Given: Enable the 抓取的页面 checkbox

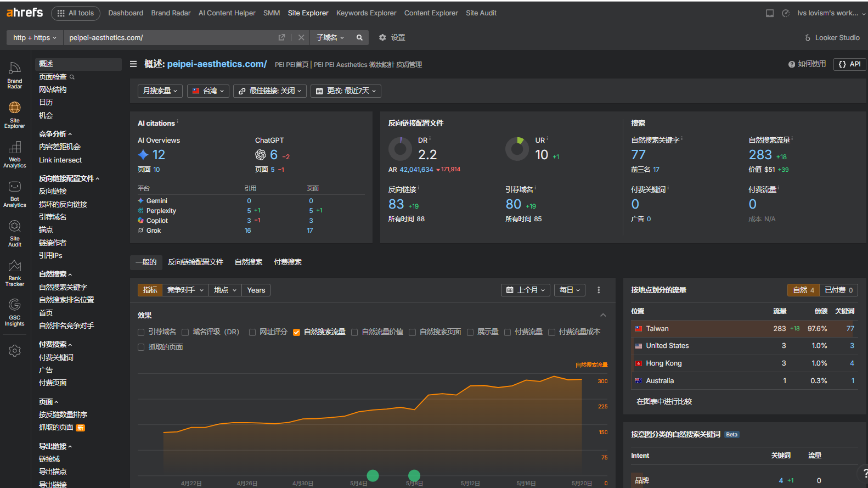Looking at the screenshot, I should click(x=141, y=347).
